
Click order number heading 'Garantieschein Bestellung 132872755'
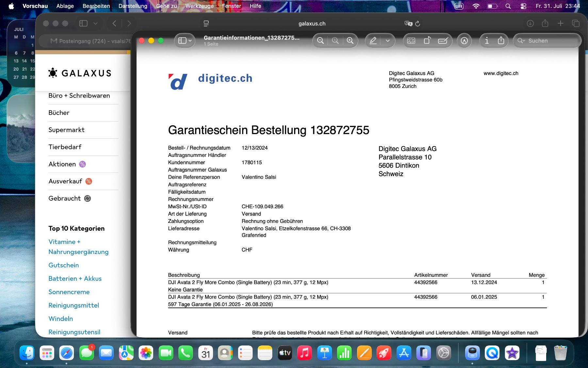tap(269, 130)
